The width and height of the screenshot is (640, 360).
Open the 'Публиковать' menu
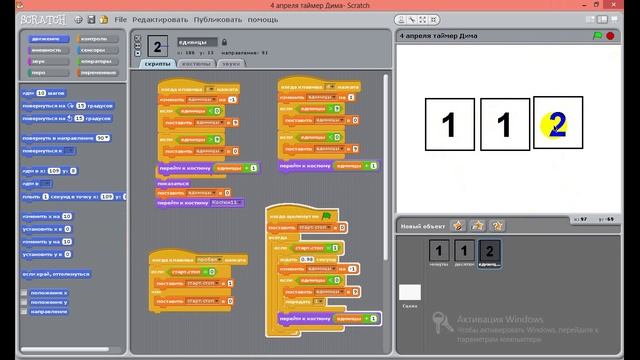click(218, 20)
